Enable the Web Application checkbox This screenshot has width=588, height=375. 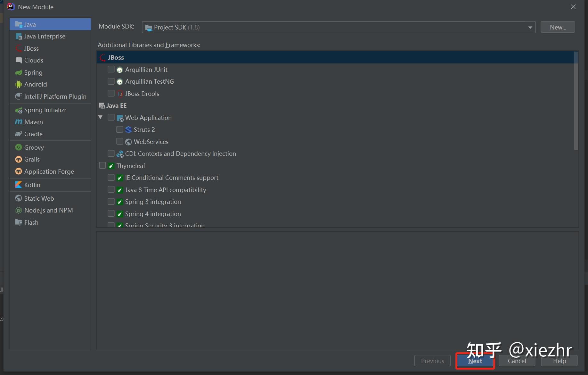point(111,117)
